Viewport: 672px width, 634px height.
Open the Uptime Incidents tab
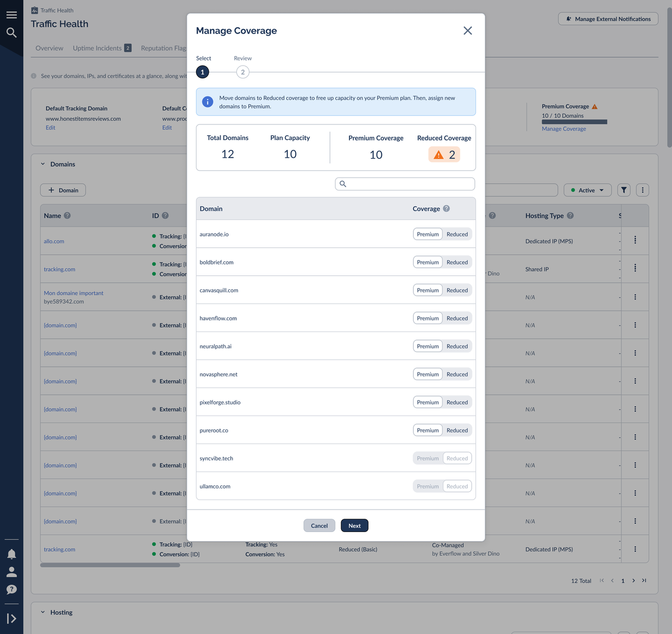click(97, 48)
